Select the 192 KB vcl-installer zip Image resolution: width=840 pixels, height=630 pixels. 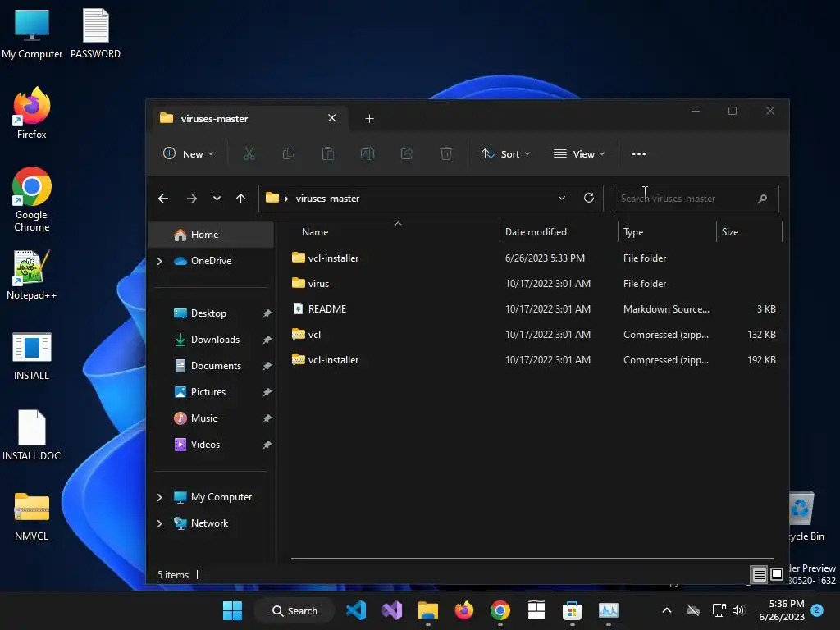[x=534, y=360]
